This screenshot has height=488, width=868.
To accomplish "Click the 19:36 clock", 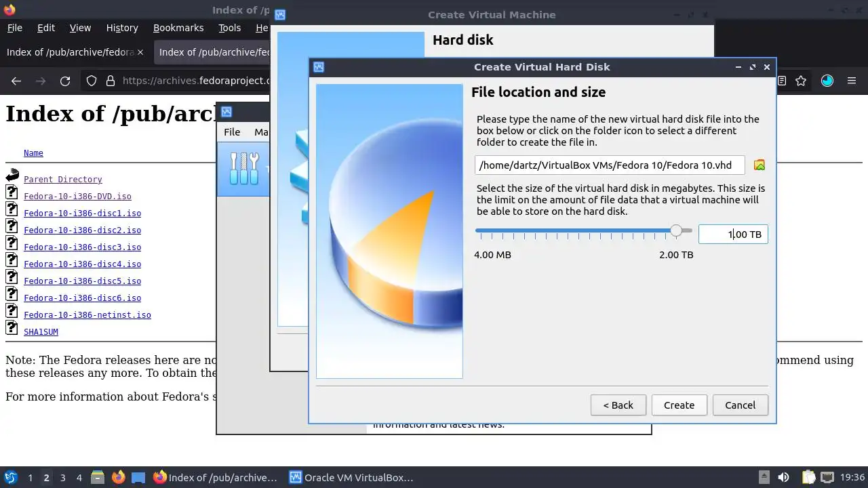I will click(853, 478).
